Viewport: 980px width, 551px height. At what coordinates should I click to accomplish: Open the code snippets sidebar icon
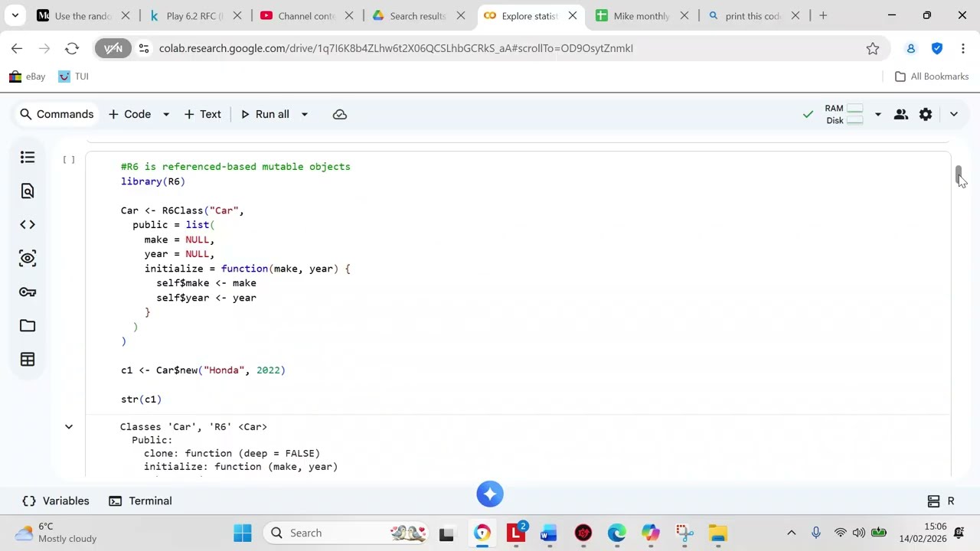(x=28, y=224)
